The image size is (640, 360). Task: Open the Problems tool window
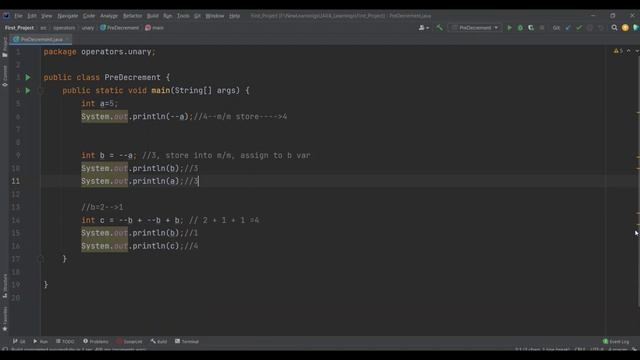pos(96,341)
